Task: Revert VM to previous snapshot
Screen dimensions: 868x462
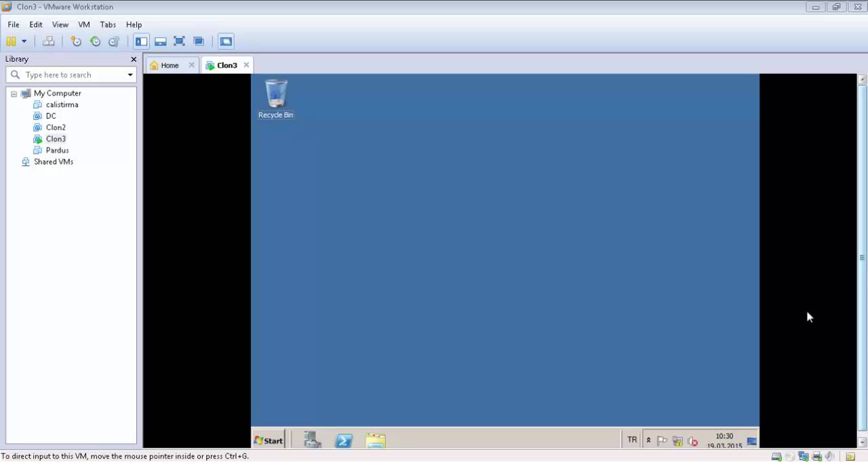Action: click(95, 41)
